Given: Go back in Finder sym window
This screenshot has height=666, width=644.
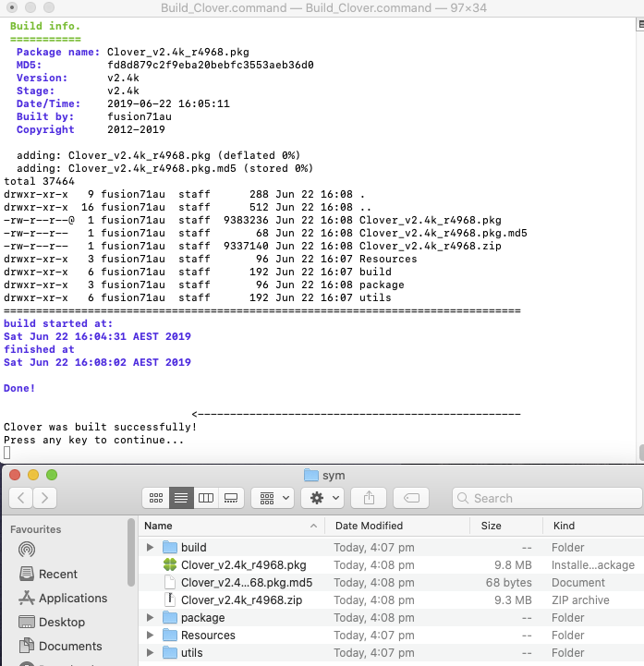Looking at the screenshot, I should (x=21, y=498).
